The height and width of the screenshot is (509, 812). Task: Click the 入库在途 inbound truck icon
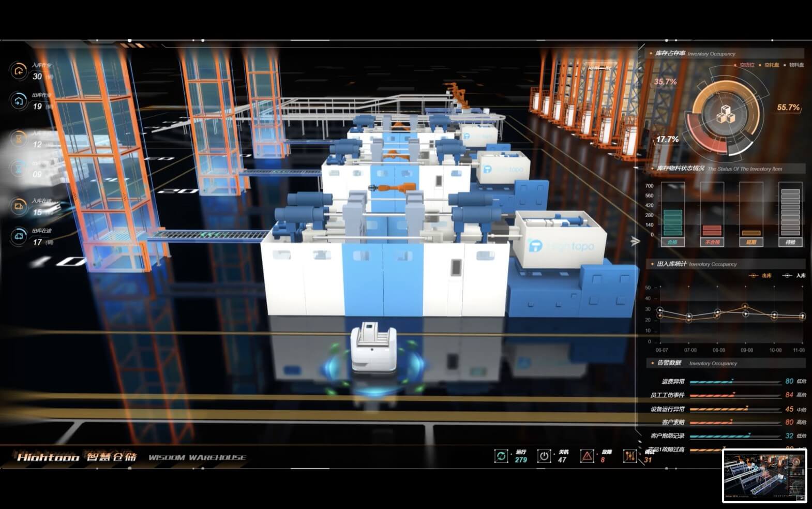click(x=19, y=206)
